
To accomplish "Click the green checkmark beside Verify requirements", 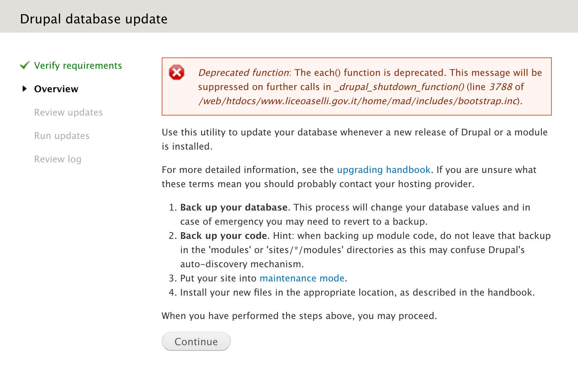I will (25, 65).
